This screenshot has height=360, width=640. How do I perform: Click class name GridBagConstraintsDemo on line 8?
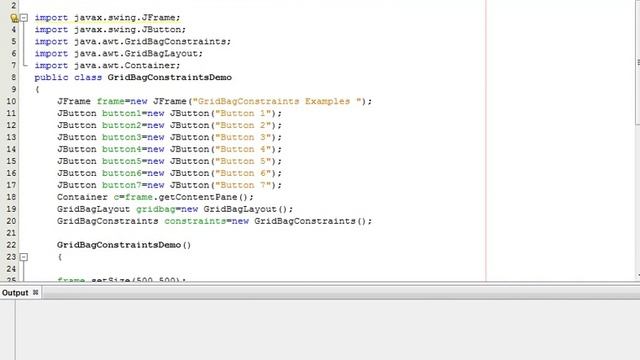coord(169,78)
